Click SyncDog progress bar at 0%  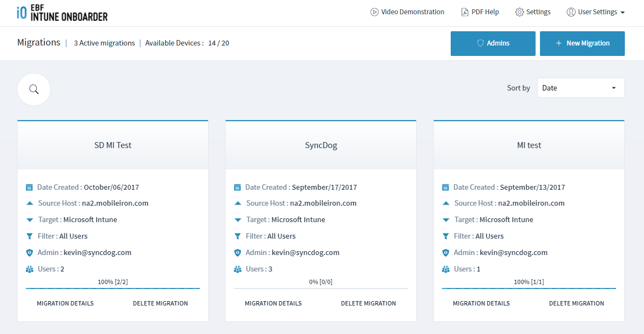[321, 288]
